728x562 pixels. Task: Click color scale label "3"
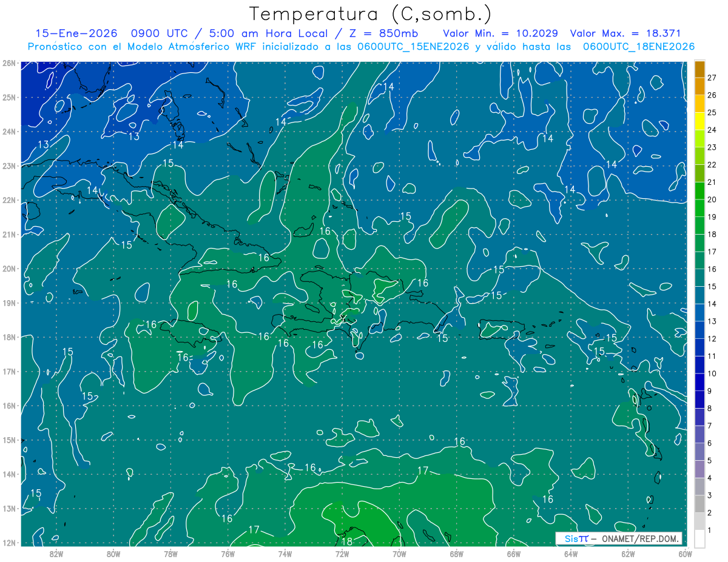tap(711, 495)
